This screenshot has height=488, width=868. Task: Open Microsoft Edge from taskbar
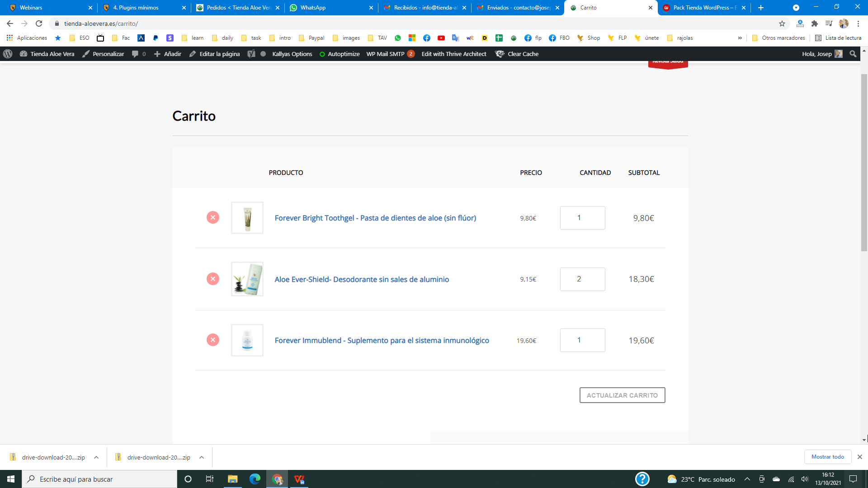click(255, 479)
